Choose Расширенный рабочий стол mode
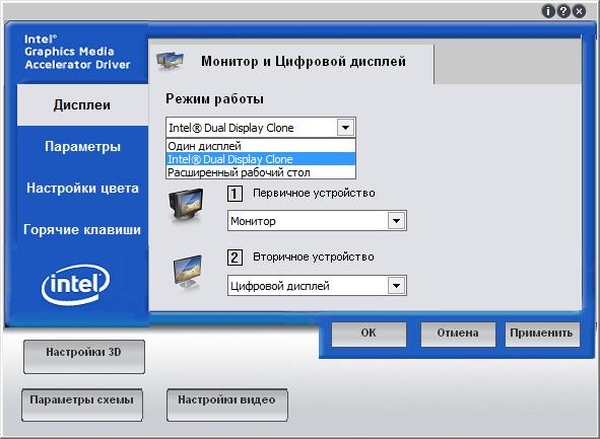The image size is (600, 439). [x=261, y=172]
